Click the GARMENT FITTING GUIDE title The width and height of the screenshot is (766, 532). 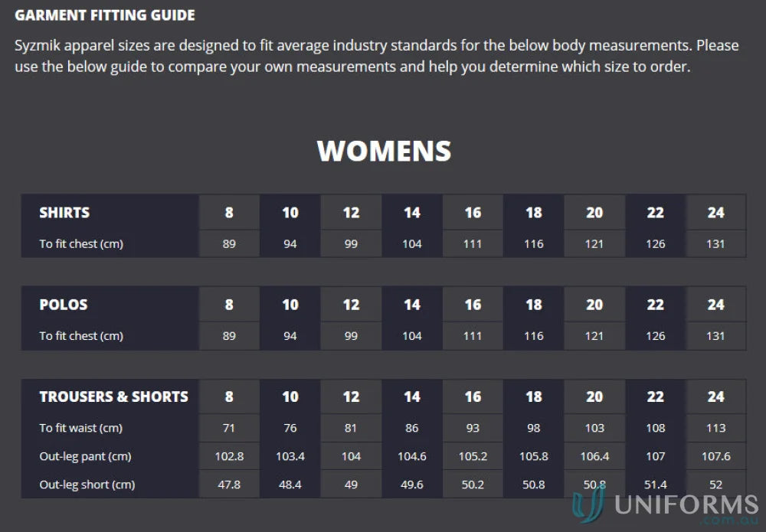[105, 15]
